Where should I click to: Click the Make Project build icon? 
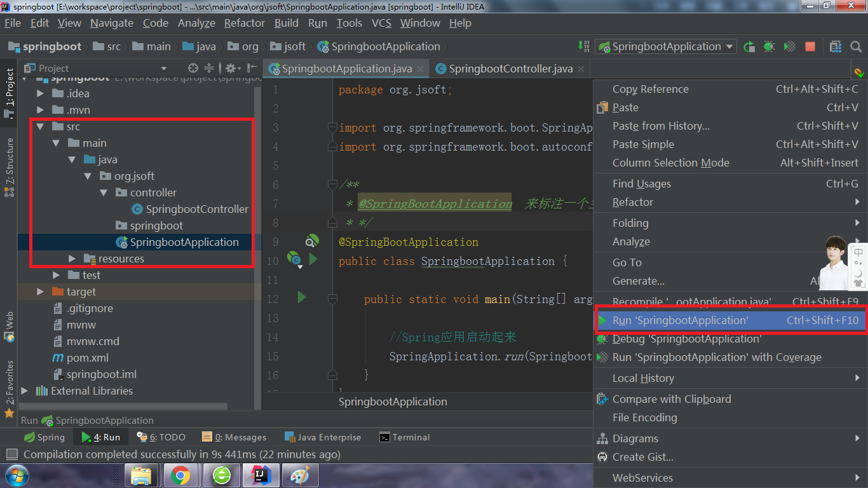pos(583,46)
